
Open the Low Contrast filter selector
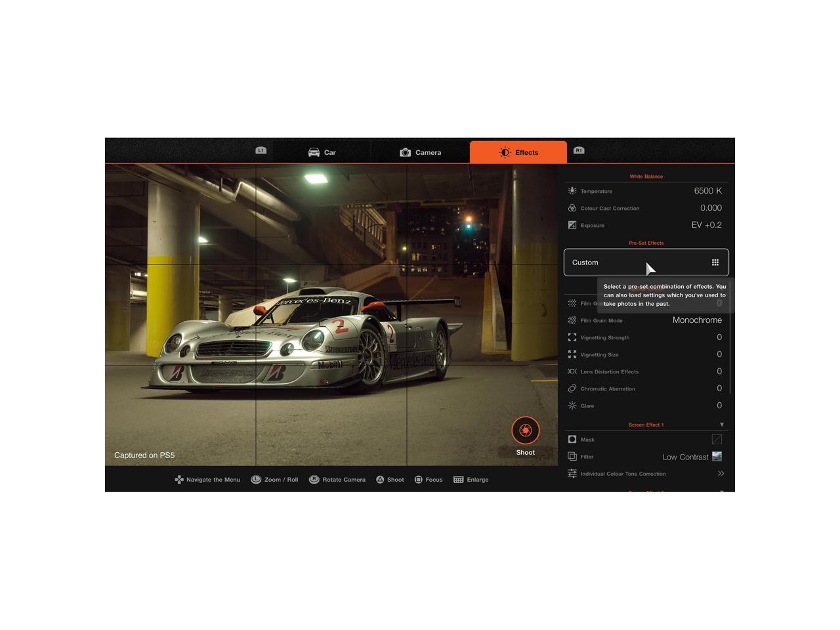pyautogui.click(x=692, y=457)
